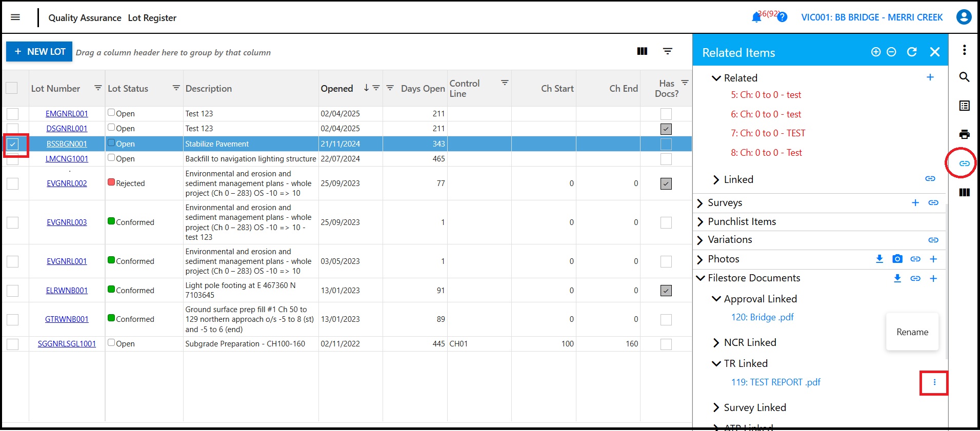Download Filestore Documents using download icon
The image size is (980, 431).
coord(897,278)
